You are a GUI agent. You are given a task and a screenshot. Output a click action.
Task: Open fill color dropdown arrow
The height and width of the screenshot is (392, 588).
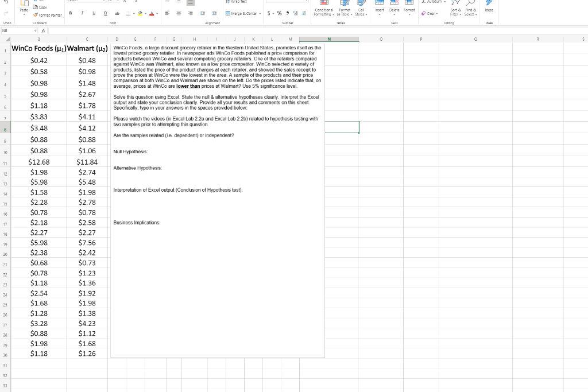coord(145,14)
